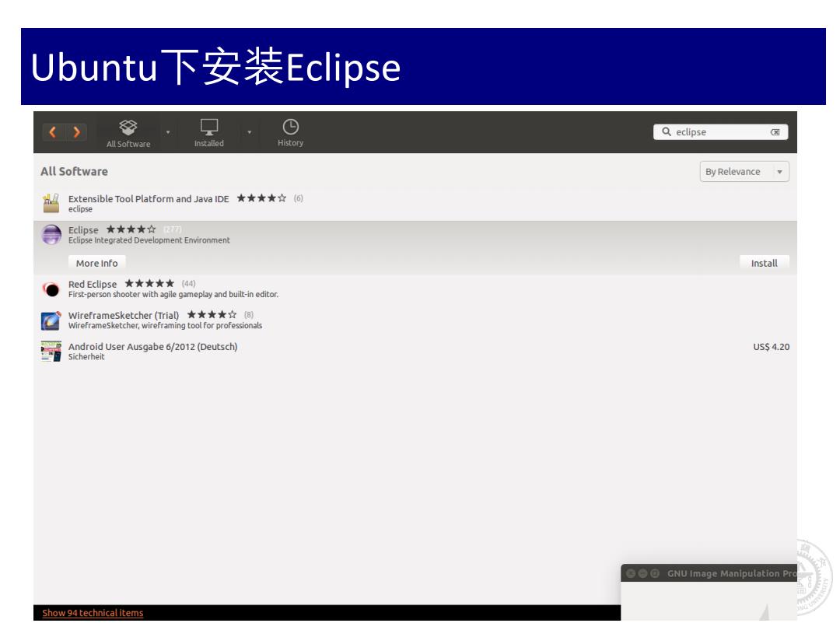Open the By Relevance sort dropdown
Viewport: 840px width, 630px height.
coord(744,171)
